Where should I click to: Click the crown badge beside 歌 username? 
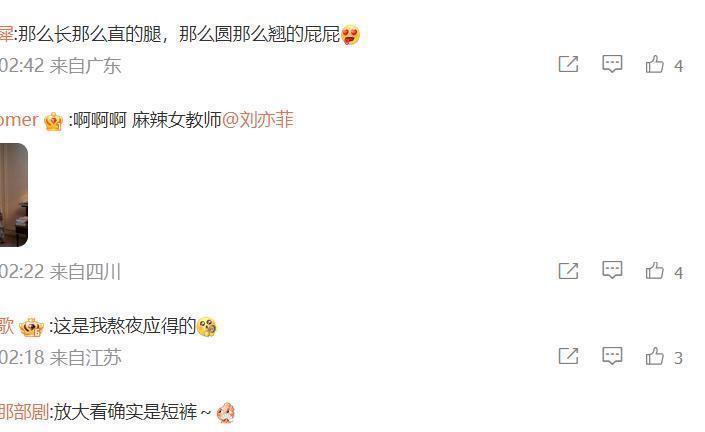point(31,327)
